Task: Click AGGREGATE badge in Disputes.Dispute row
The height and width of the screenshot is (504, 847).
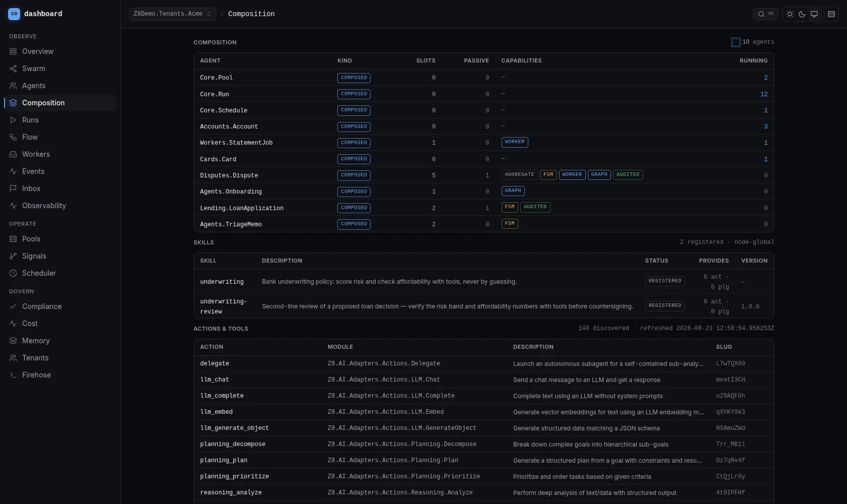Action: [519, 175]
